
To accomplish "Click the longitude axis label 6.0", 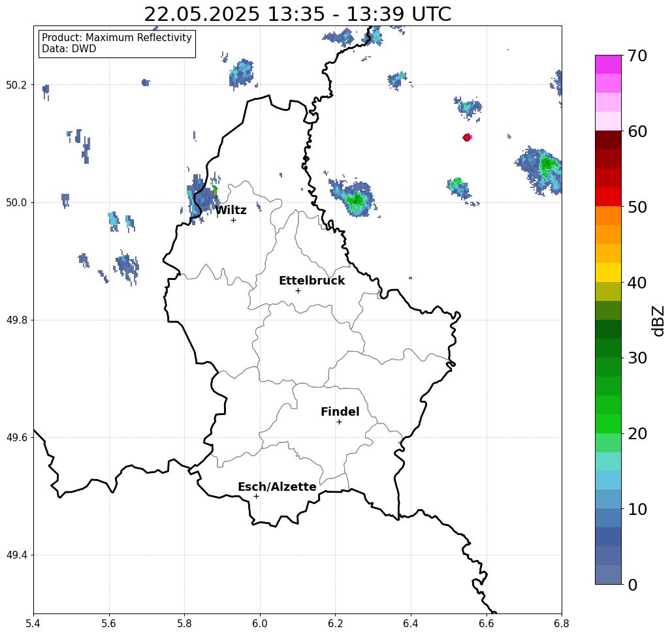I will click(260, 623).
